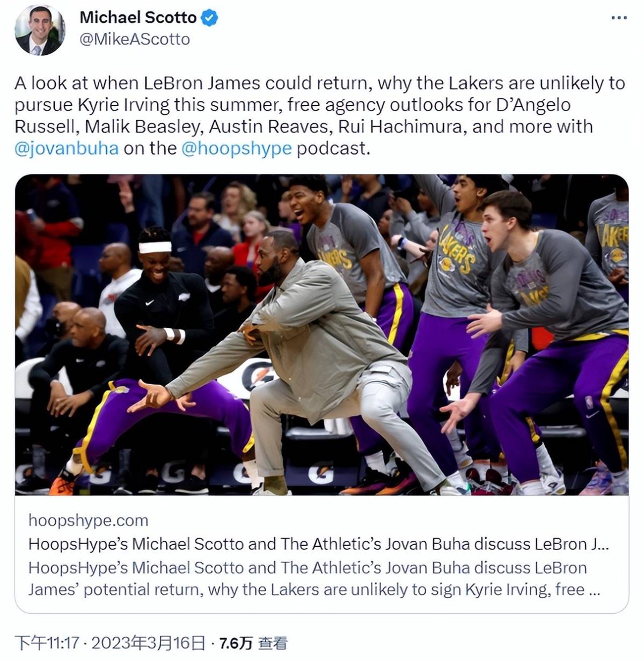Open the @MikeAScotto handle
The width and height of the screenshot is (644, 661).
135,40
